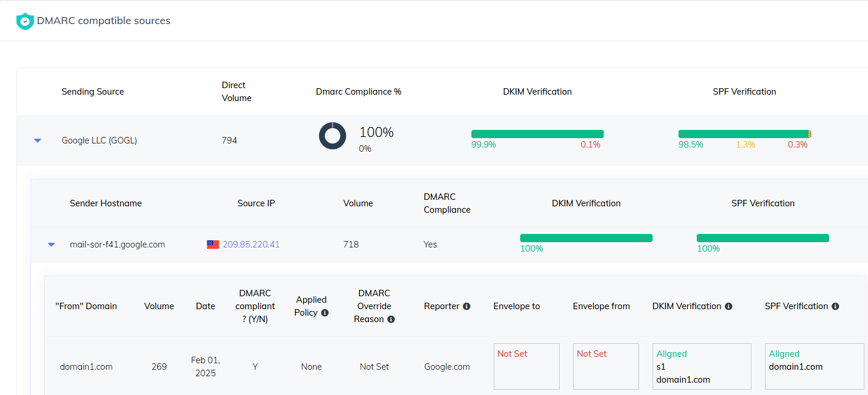Viewport: 868px width, 395px height.
Task: Click the detail-table SPF Verification info icon
Action: [835, 306]
